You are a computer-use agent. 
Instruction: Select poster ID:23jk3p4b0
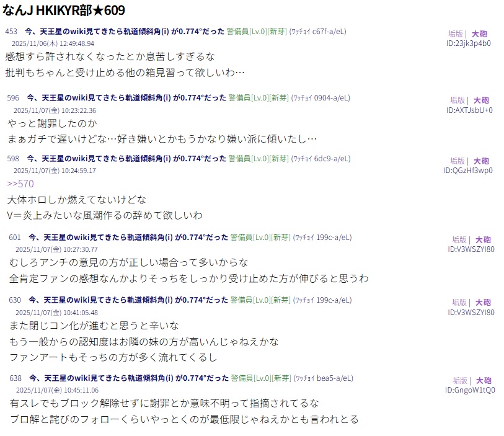[468, 43]
